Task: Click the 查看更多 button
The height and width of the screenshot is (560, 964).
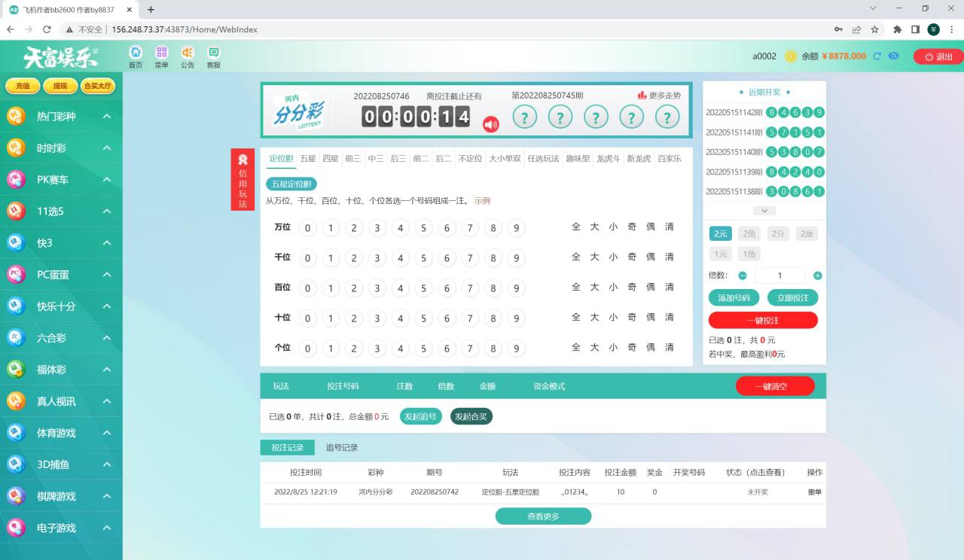Action: click(543, 516)
